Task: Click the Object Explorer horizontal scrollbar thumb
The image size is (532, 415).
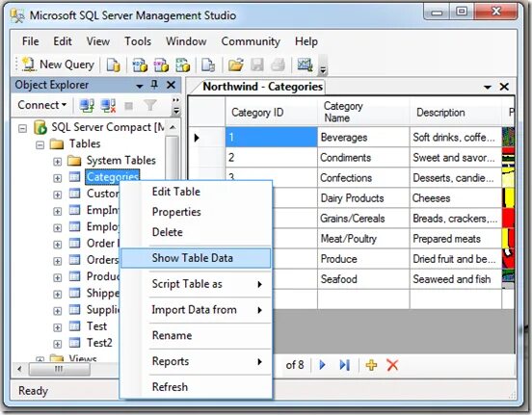Action: tap(60, 369)
